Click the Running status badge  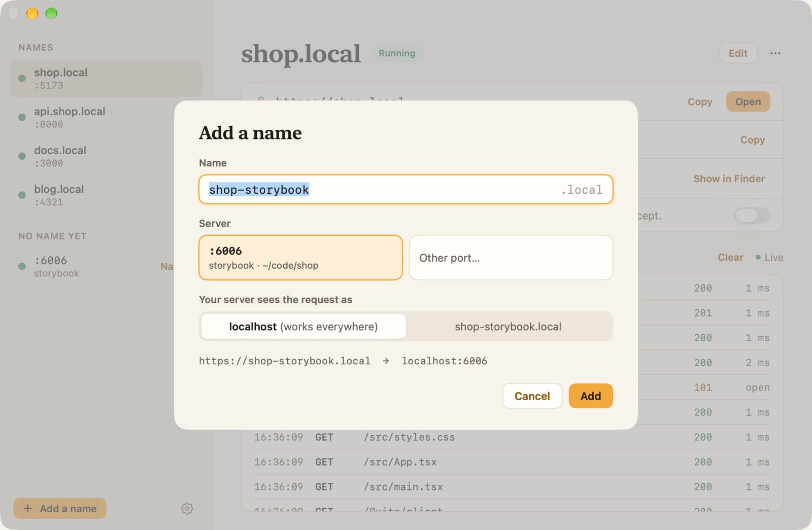click(x=397, y=53)
